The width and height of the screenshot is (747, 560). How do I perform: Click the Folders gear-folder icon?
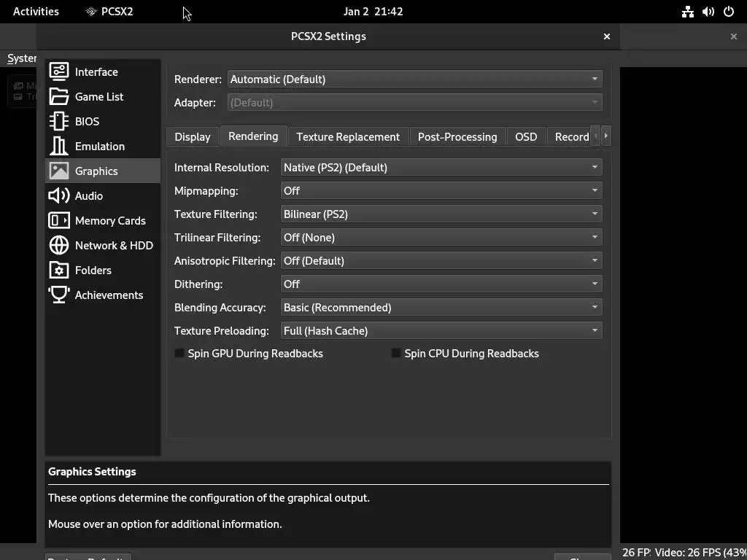click(59, 270)
